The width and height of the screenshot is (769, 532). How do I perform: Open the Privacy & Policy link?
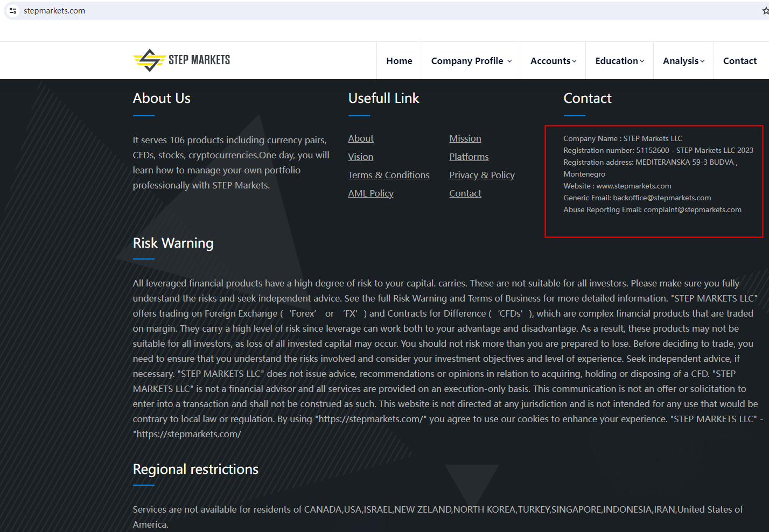[x=482, y=175]
